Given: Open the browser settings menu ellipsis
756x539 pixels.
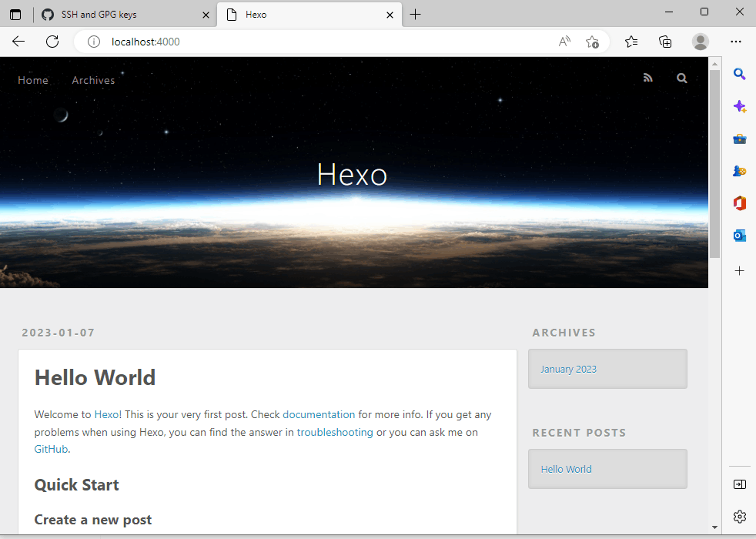Looking at the screenshot, I should (x=736, y=42).
